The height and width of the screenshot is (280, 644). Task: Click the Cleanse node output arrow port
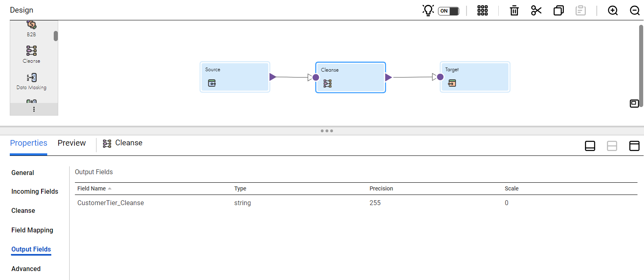[x=388, y=77]
